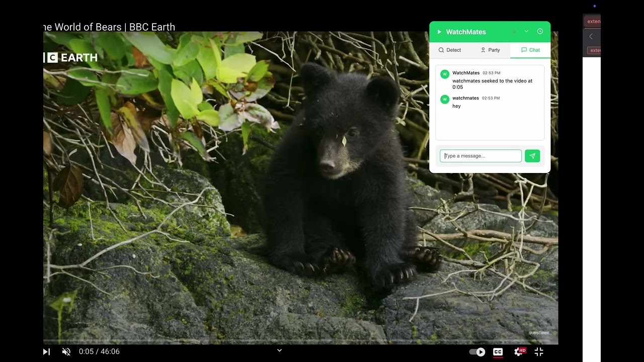Open the video player settings gear

[x=519, y=351]
